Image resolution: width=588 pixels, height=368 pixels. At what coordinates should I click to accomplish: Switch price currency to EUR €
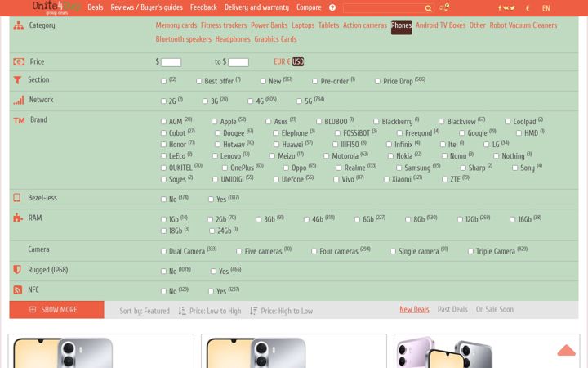click(282, 61)
